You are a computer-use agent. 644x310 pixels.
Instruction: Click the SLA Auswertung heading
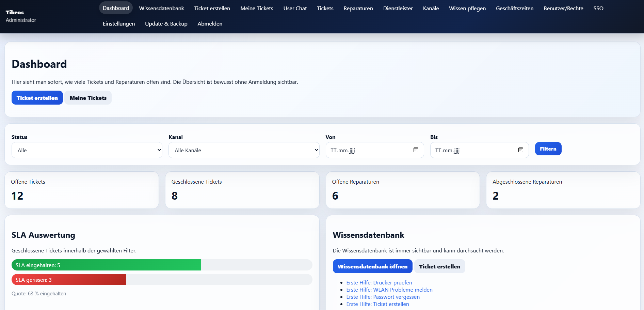point(43,235)
